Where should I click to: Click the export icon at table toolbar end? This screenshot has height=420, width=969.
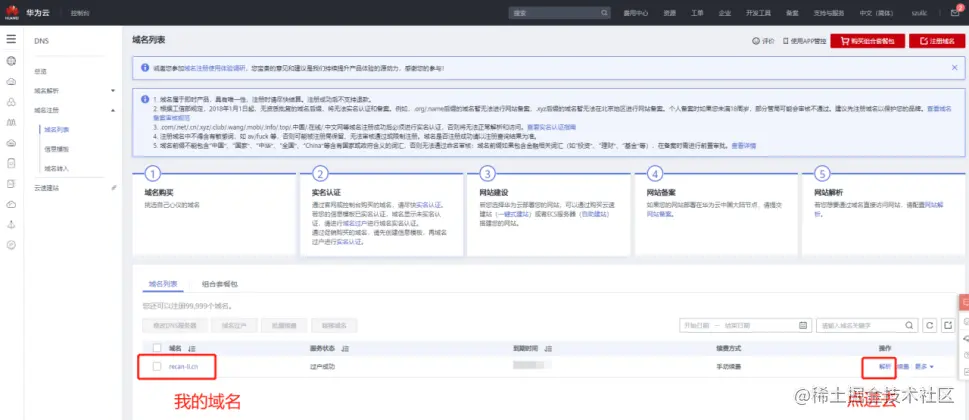point(948,326)
